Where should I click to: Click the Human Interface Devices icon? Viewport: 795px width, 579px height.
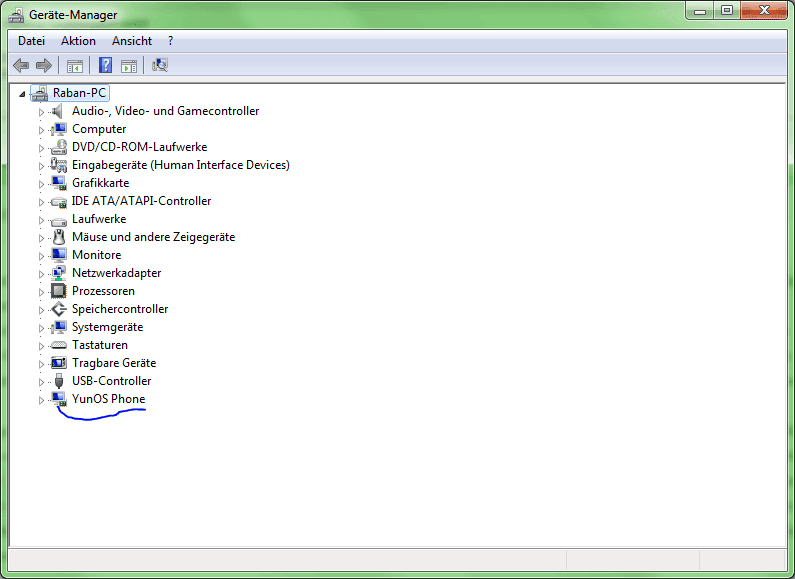click(x=59, y=165)
